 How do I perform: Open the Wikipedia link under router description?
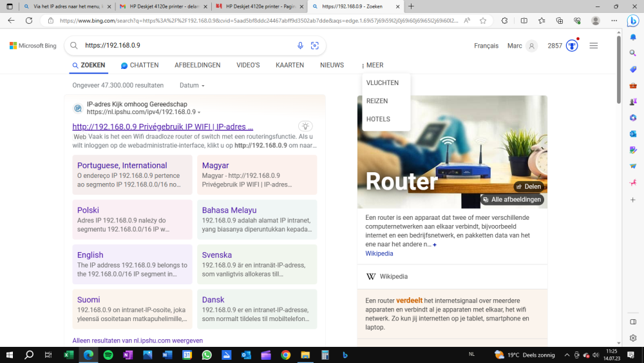[379, 253]
